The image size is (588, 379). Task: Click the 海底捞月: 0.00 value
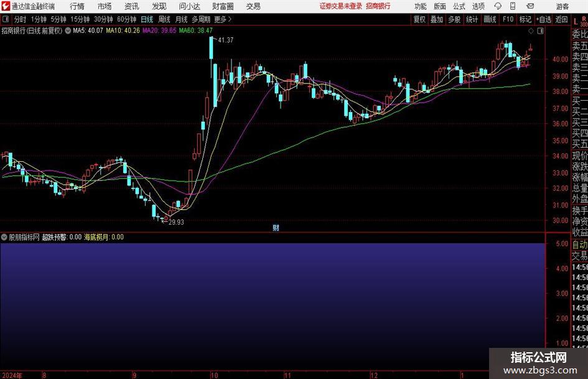pos(103,237)
